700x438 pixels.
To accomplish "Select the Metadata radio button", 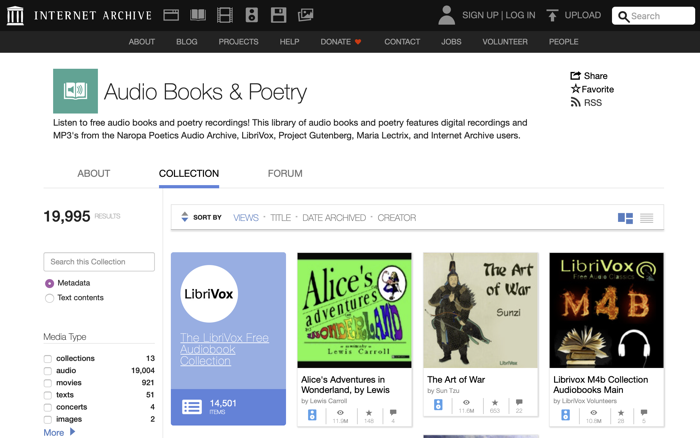I will 49,283.
